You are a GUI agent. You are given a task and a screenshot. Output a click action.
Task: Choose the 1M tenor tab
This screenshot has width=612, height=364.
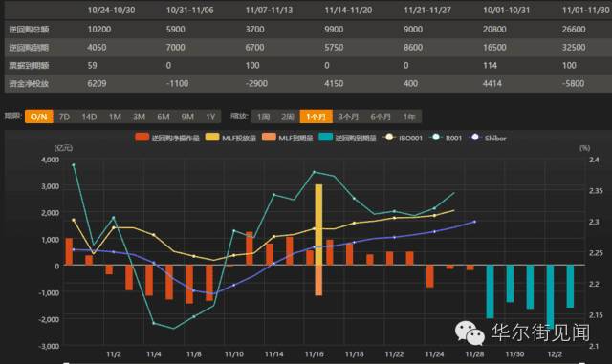click(115, 117)
